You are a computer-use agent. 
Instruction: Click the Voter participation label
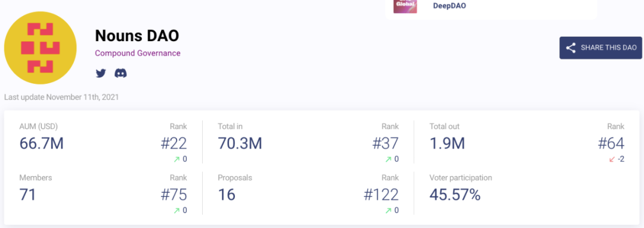tap(460, 178)
